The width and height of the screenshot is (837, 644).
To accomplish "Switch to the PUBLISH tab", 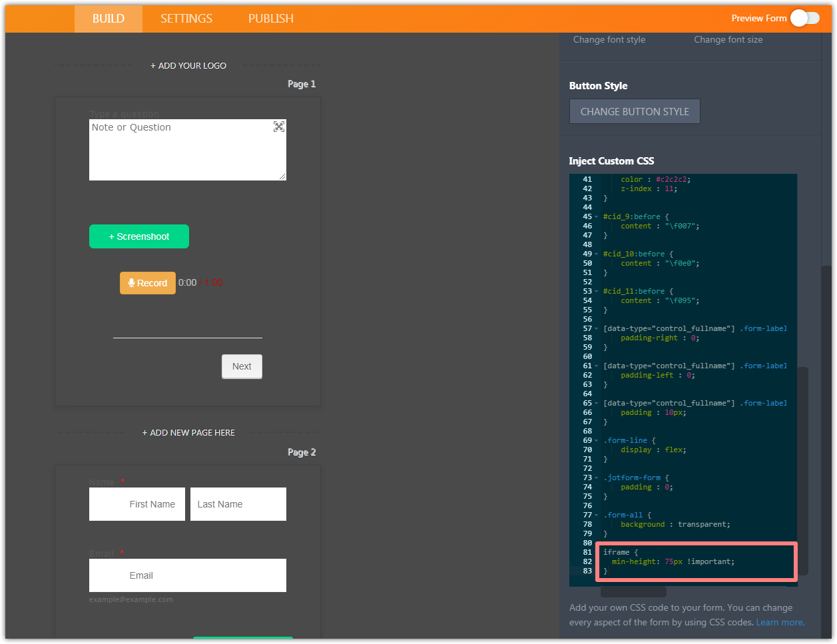I will (x=271, y=19).
